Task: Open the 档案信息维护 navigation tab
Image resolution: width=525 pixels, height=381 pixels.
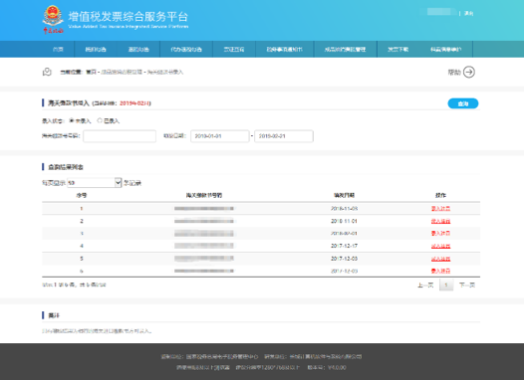Action: click(x=446, y=49)
